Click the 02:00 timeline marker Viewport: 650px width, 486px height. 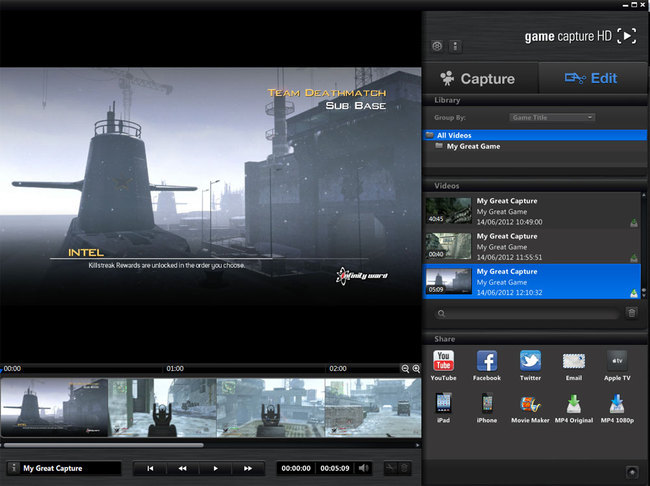[337, 368]
